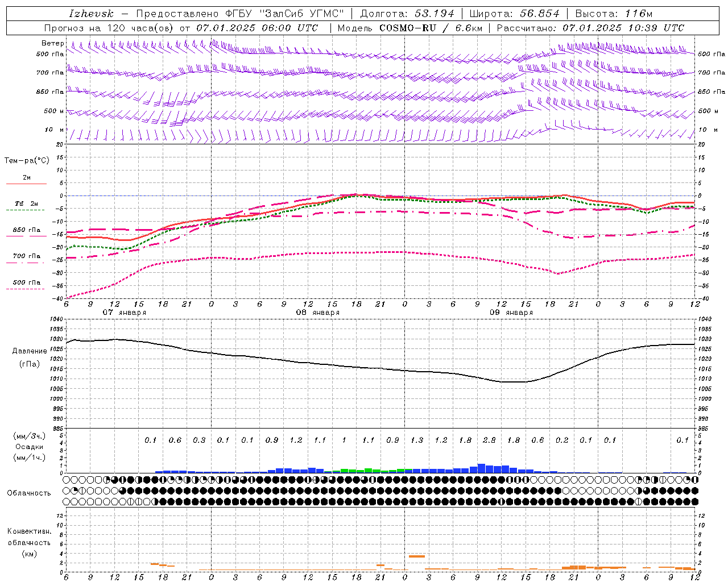
Task: Select the Рассчитано: 07.01.2025 10:39 UTC timestamp
Action: click(x=590, y=28)
